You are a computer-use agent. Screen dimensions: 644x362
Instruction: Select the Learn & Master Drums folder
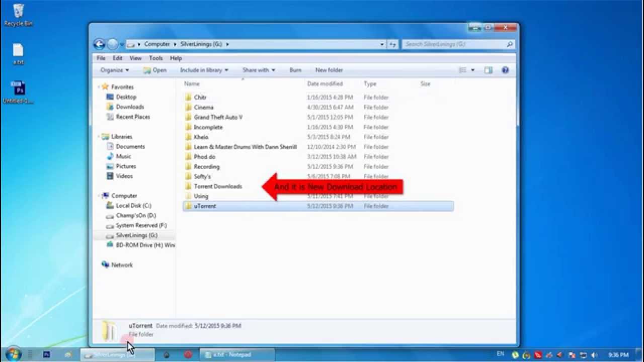pos(245,147)
